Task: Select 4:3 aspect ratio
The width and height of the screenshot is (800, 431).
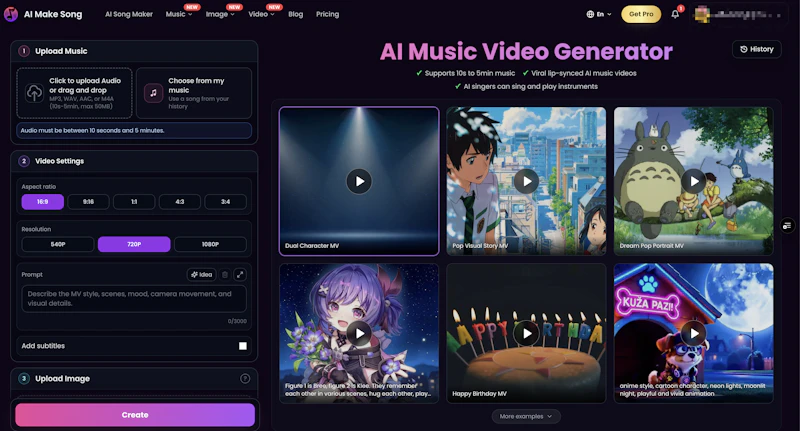Action: [180, 201]
